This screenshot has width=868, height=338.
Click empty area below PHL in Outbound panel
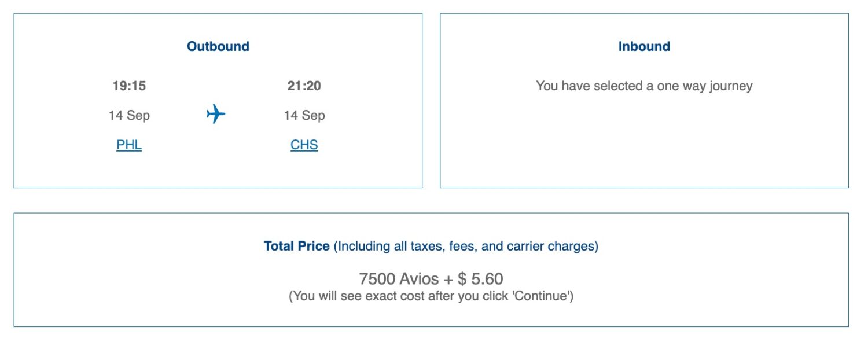pos(129,171)
